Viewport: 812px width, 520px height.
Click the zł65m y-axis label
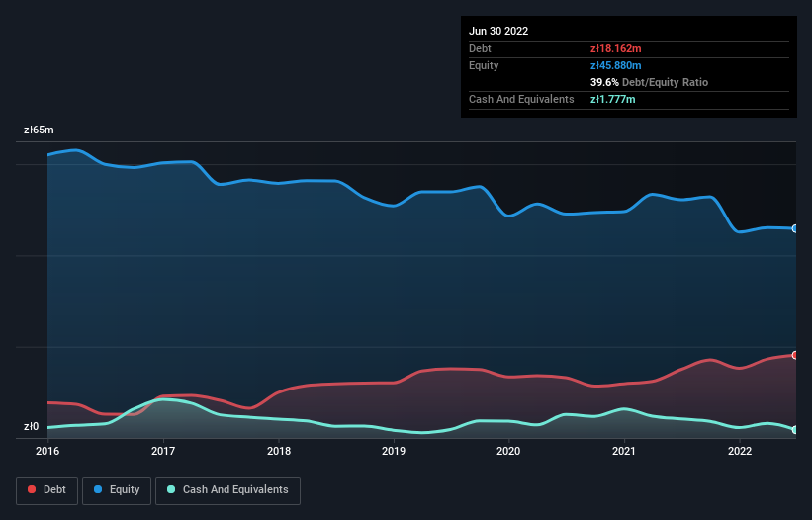coord(39,130)
